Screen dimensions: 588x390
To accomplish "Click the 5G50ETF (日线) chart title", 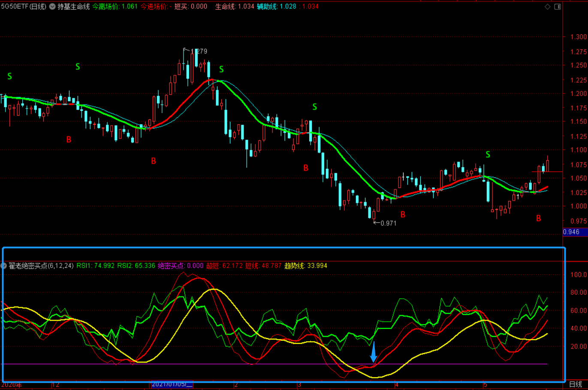I will 24,6.
